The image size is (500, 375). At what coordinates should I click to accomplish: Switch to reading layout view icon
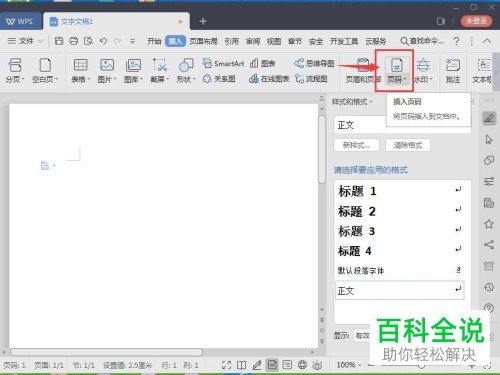pyautogui.click(x=241, y=365)
